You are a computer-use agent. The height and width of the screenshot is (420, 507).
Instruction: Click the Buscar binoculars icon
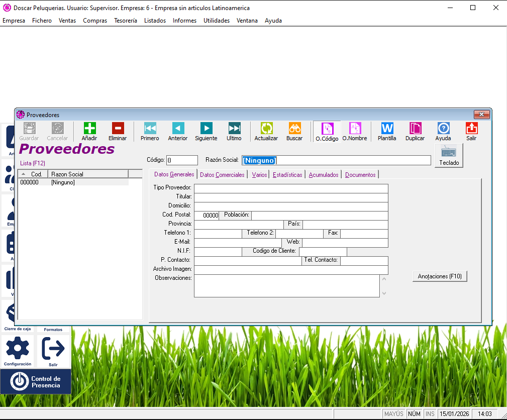(294, 129)
